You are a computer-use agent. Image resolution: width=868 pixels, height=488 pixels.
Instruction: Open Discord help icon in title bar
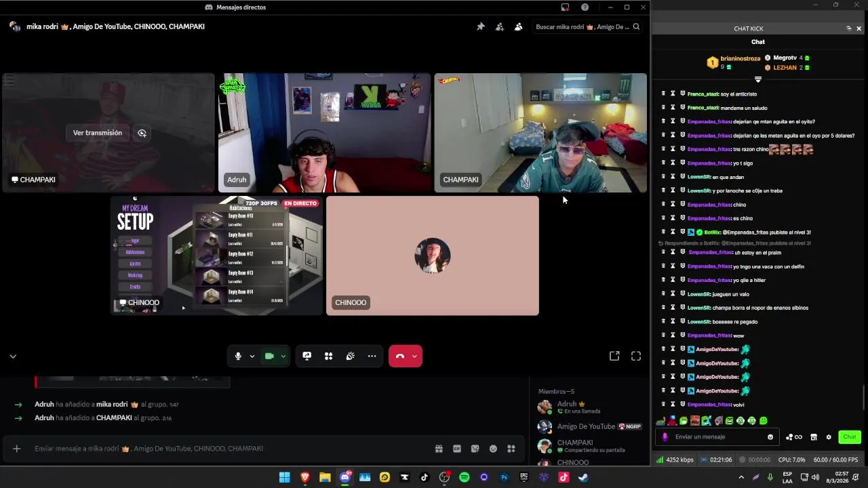pos(585,7)
